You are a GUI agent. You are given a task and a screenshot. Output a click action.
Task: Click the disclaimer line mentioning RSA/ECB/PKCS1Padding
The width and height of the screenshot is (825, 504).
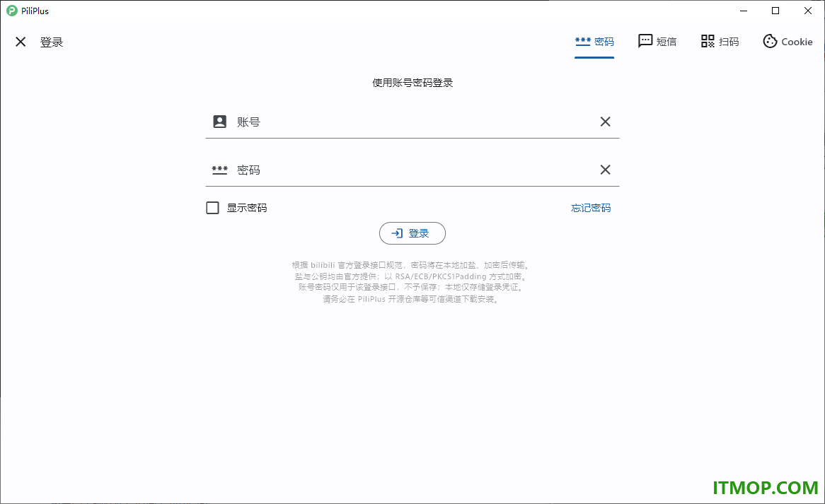(412, 276)
